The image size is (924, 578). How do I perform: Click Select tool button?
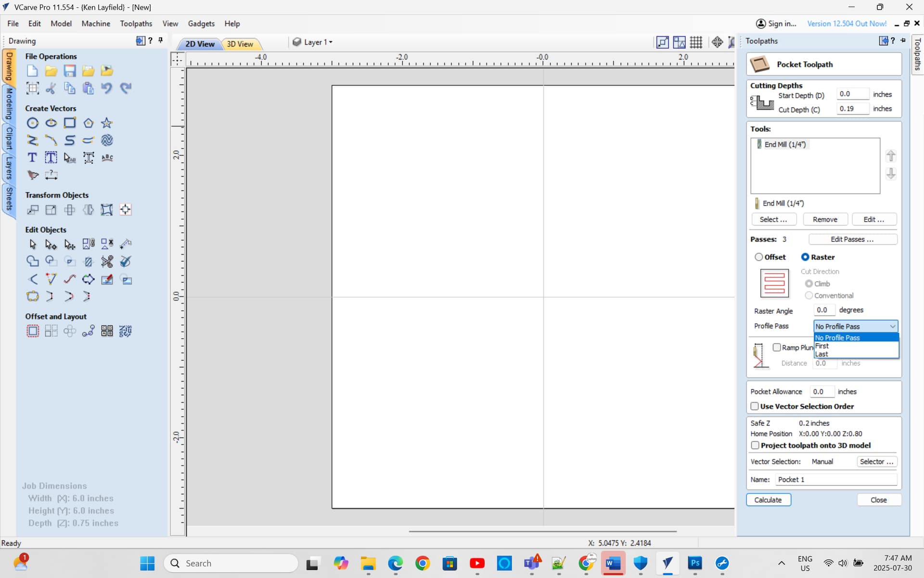tap(773, 220)
